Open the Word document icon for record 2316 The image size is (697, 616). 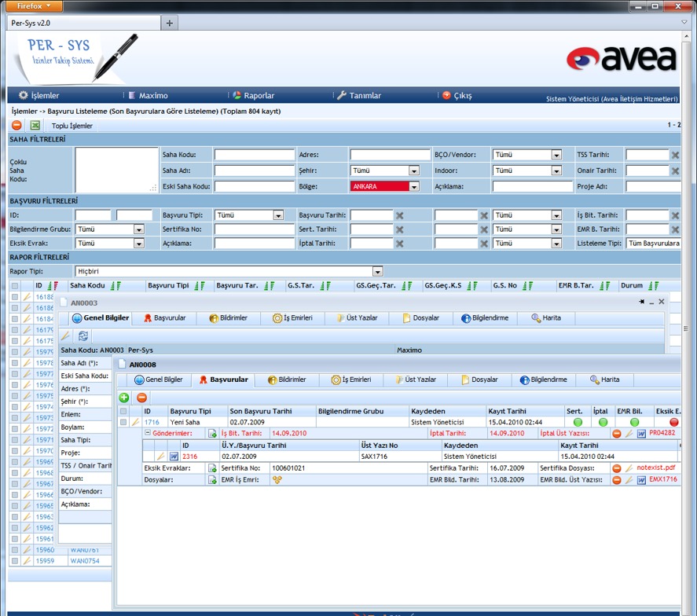click(x=174, y=456)
